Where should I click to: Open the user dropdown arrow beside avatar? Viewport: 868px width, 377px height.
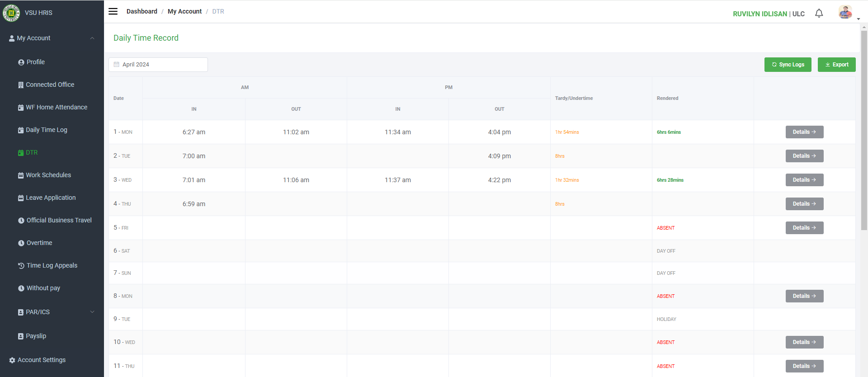[858, 19]
